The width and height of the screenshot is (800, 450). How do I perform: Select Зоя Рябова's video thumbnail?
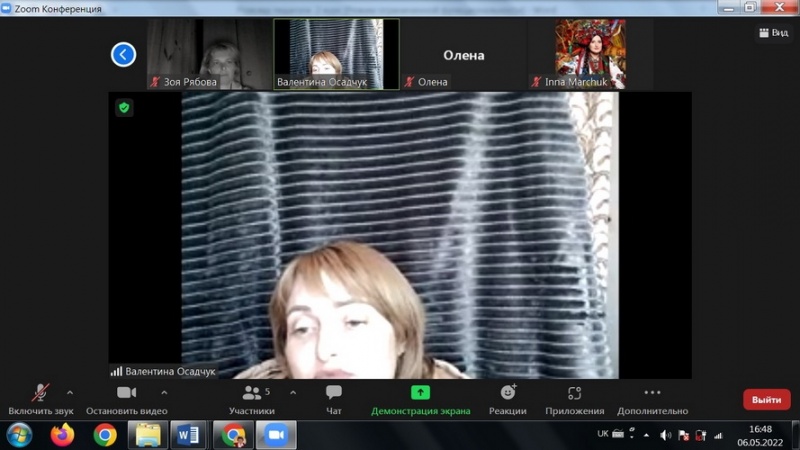tap(209, 54)
